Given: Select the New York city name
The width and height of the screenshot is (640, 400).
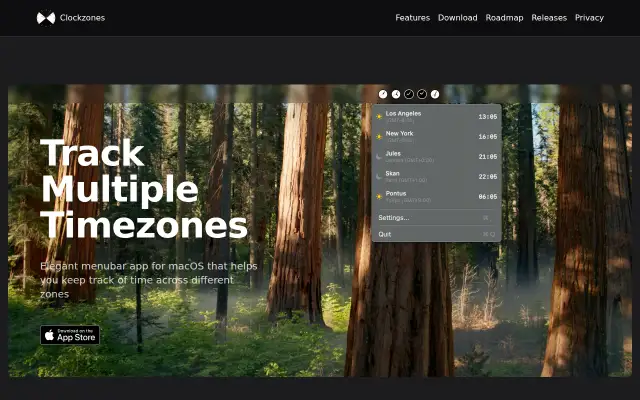Looking at the screenshot, I should [x=399, y=133].
